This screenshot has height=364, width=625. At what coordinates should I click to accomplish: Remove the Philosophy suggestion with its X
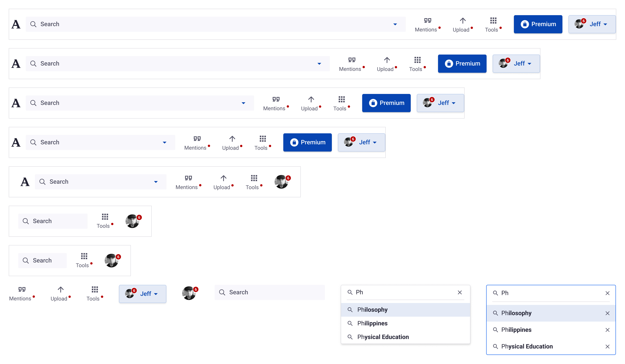(x=607, y=313)
